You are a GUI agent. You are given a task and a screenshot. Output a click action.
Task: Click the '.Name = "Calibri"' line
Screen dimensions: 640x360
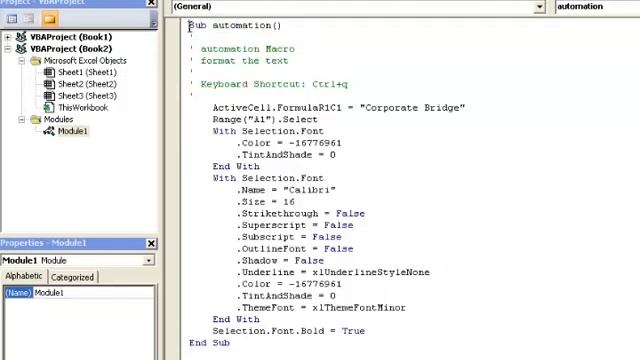pyautogui.click(x=286, y=190)
